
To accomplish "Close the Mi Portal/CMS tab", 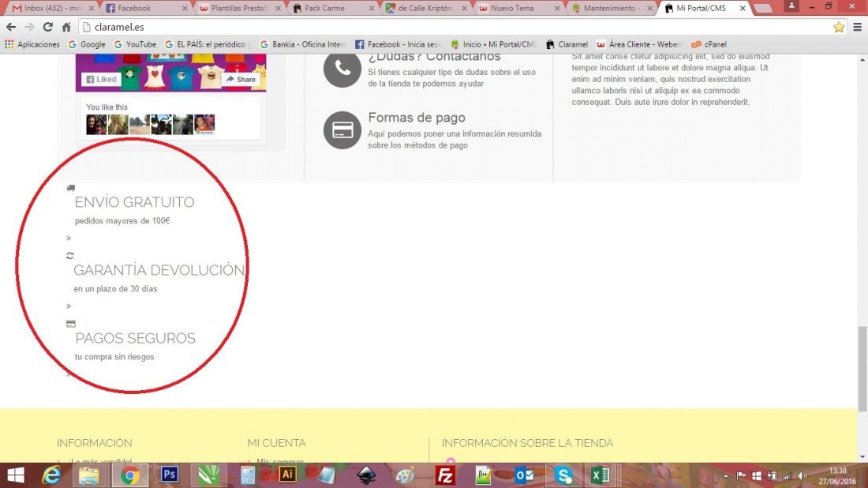I will pos(743,9).
